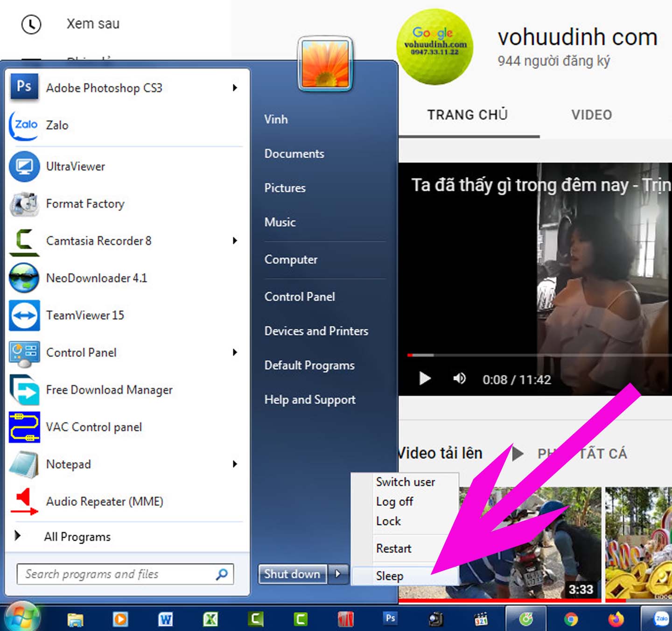
Task: Open Help and Support
Action: pos(310,400)
